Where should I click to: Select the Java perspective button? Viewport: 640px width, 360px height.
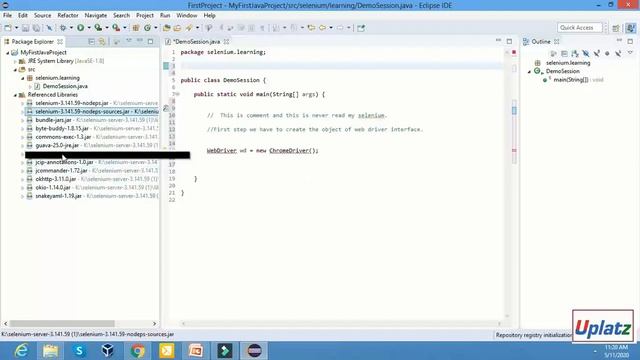[x=631, y=28]
